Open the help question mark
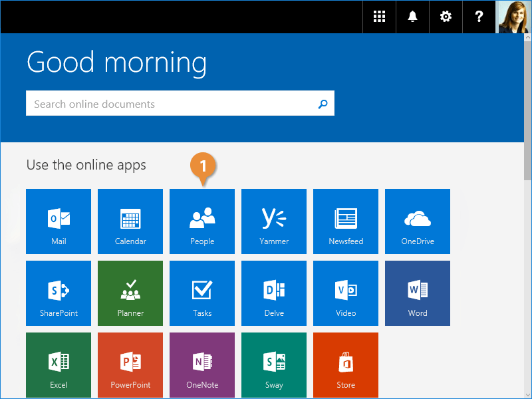This screenshot has width=532, height=399. click(x=479, y=17)
